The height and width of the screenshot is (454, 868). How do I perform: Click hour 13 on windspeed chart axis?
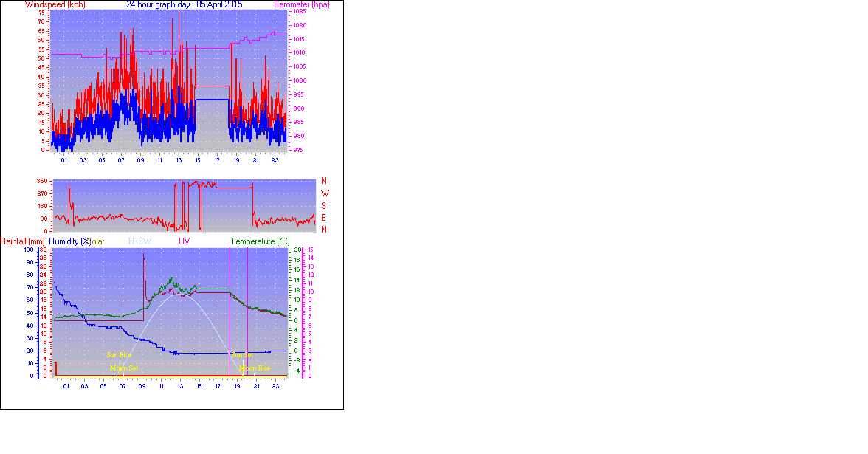[x=179, y=159]
